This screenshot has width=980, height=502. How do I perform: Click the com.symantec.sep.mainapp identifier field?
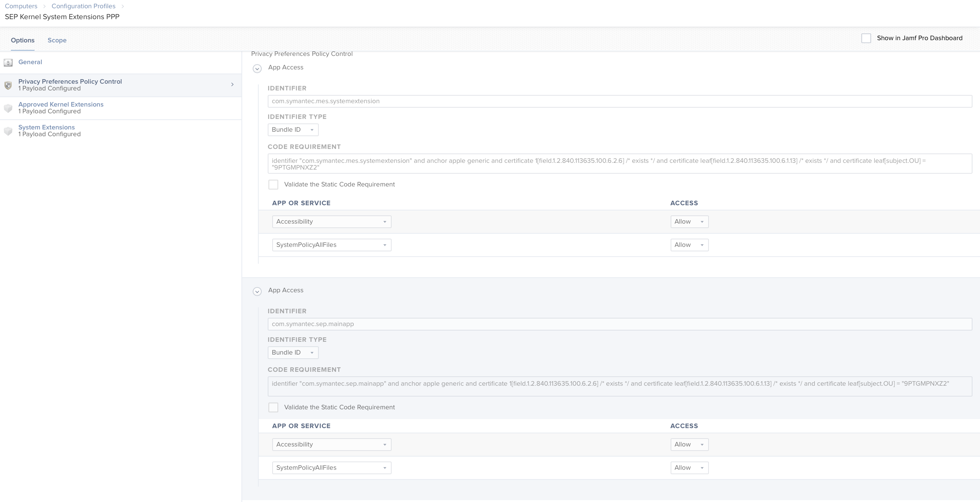(620, 324)
